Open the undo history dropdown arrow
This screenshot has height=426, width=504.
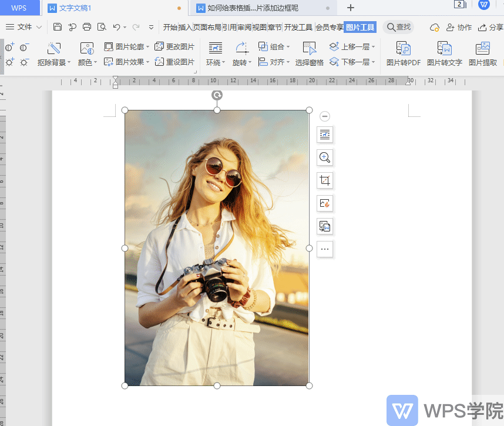[x=125, y=28]
